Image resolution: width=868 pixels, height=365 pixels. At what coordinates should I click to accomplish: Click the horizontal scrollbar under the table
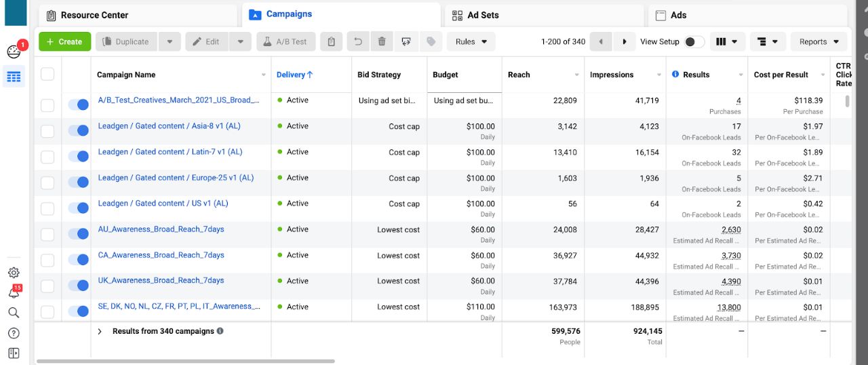[x=185, y=361]
